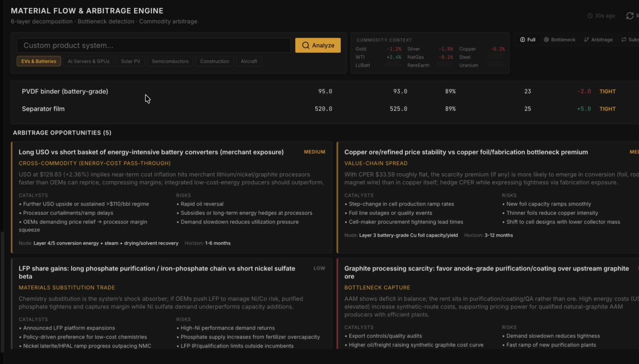Click the clock icon beside 30s ago

(590, 16)
